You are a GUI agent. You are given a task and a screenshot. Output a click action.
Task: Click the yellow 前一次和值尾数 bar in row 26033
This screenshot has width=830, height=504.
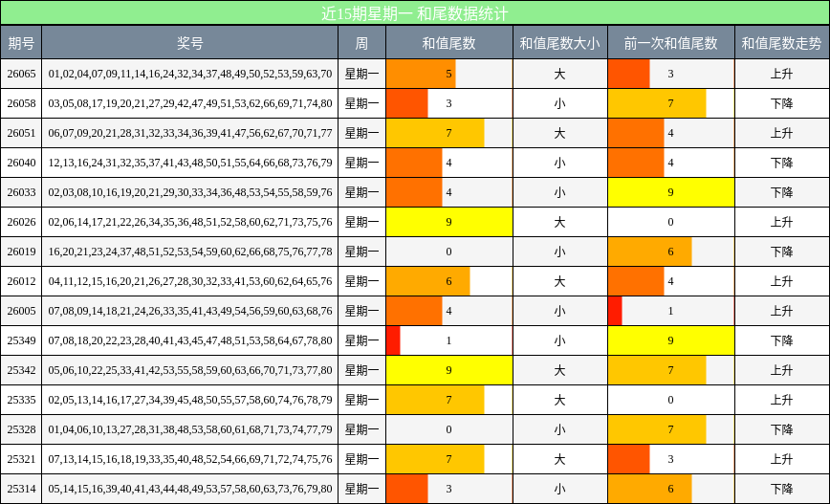[x=670, y=192]
